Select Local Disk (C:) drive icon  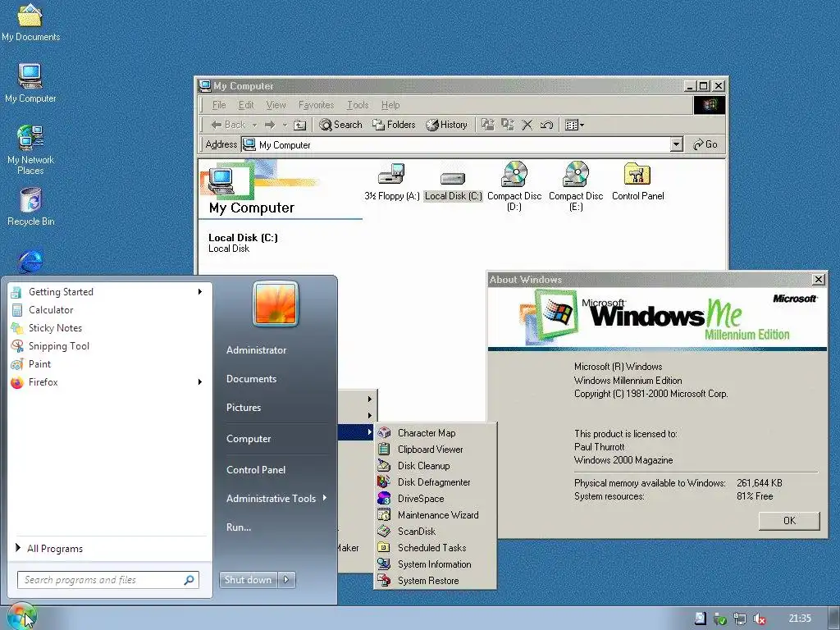(x=453, y=185)
